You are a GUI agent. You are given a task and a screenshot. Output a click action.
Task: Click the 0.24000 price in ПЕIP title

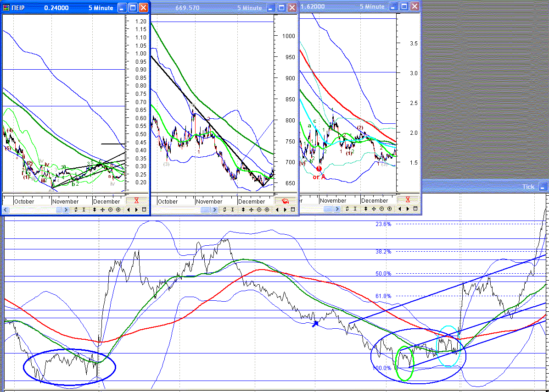click(56, 8)
